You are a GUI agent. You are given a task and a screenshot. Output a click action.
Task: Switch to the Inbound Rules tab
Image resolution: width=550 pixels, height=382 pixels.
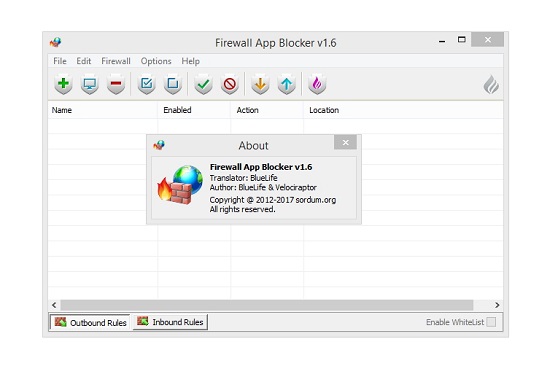coord(170,322)
